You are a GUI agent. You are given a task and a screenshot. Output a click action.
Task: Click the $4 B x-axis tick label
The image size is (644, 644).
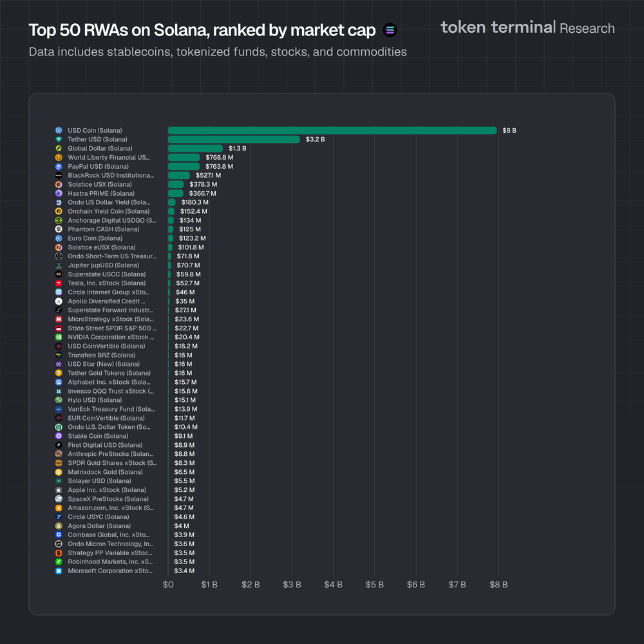333,585
